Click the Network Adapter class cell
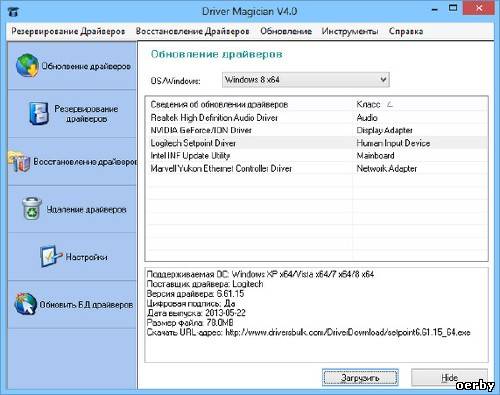500x395 pixels. tap(387, 169)
